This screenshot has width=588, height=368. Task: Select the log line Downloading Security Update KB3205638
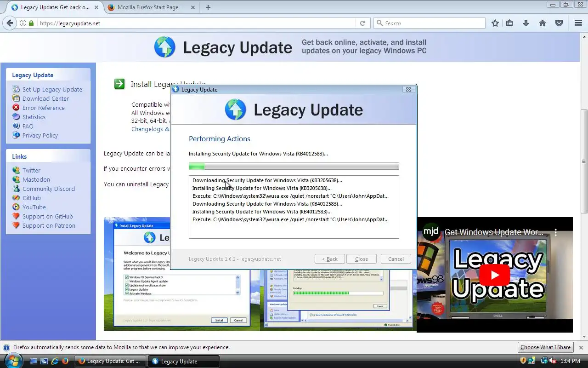pos(267,180)
